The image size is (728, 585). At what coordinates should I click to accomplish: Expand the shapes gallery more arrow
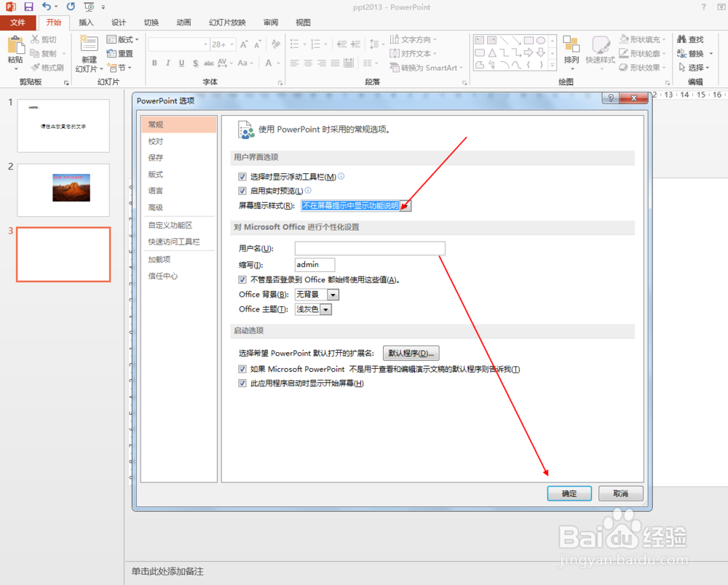553,66
